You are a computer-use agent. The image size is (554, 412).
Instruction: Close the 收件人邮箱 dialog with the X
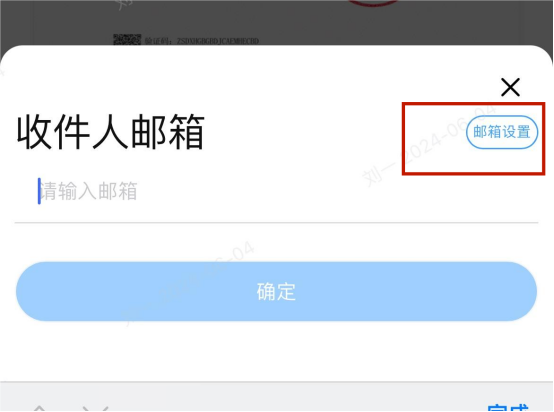click(510, 87)
